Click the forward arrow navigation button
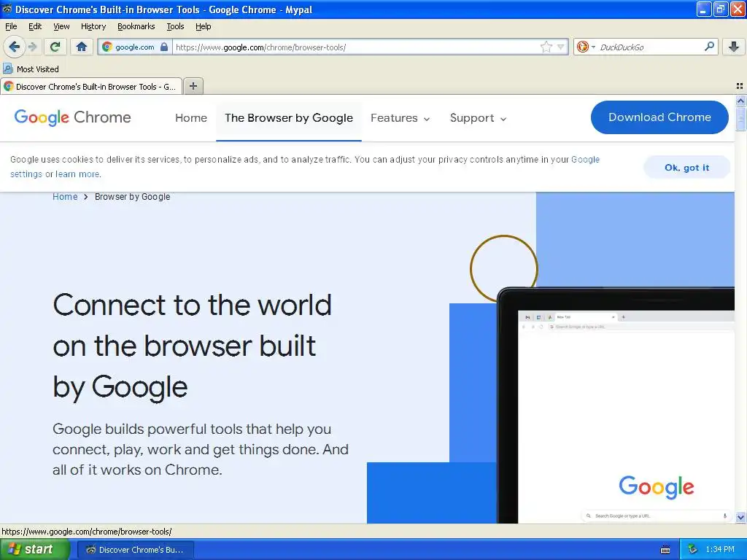Screen dimensions: 747x560 point(32,47)
